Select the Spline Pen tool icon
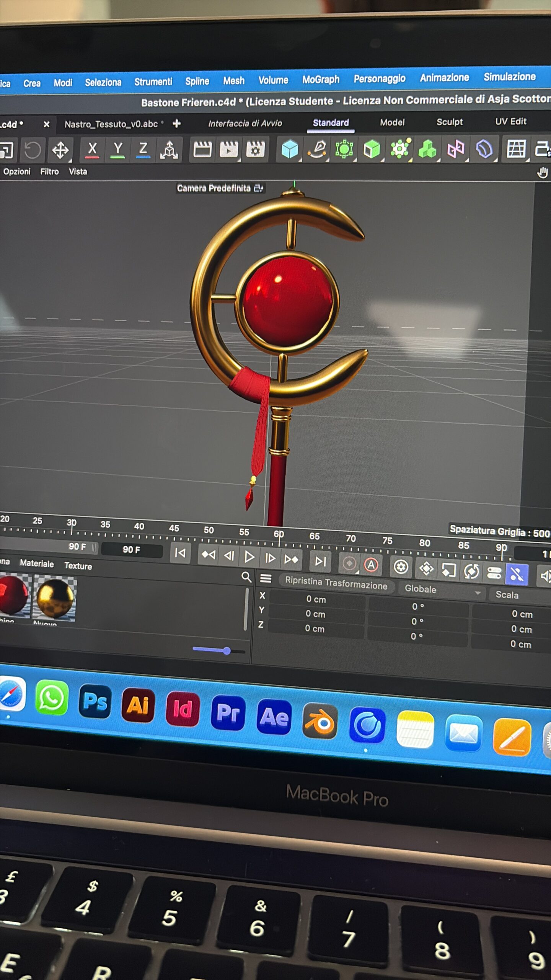 [x=318, y=149]
